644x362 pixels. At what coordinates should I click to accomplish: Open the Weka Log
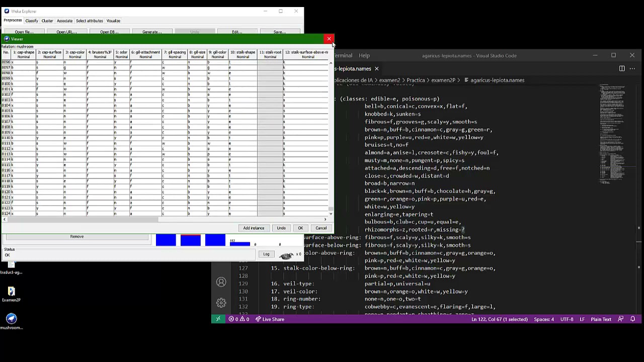266,254
